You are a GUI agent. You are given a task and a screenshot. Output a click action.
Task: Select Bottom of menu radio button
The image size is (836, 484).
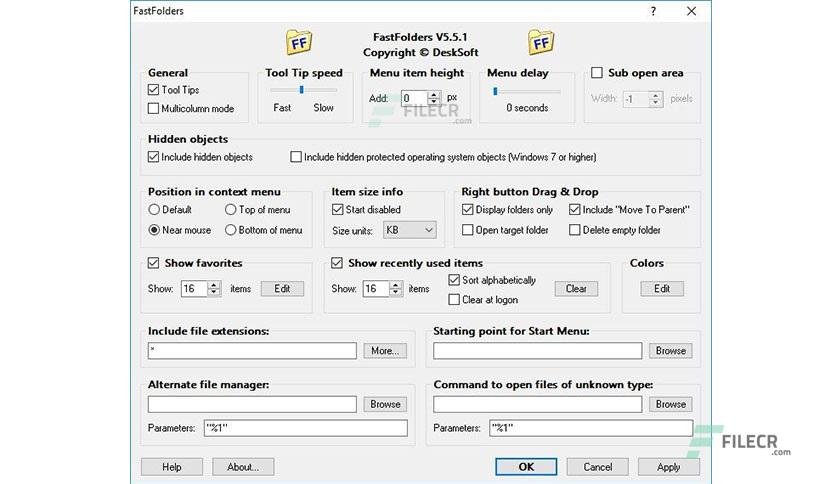(230, 230)
